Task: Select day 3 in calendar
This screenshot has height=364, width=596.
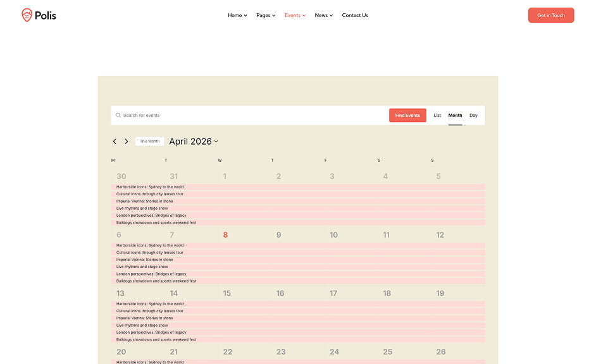Action: (332, 176)
